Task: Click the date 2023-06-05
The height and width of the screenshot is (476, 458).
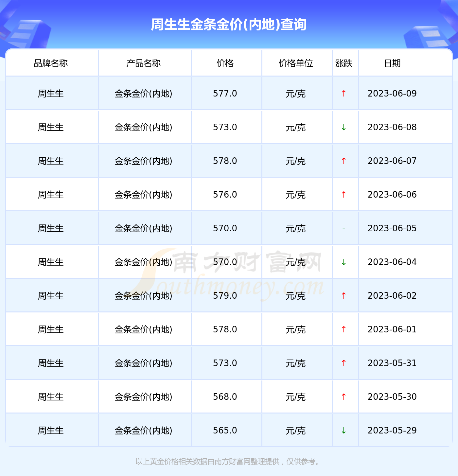Action: point(392,228)
